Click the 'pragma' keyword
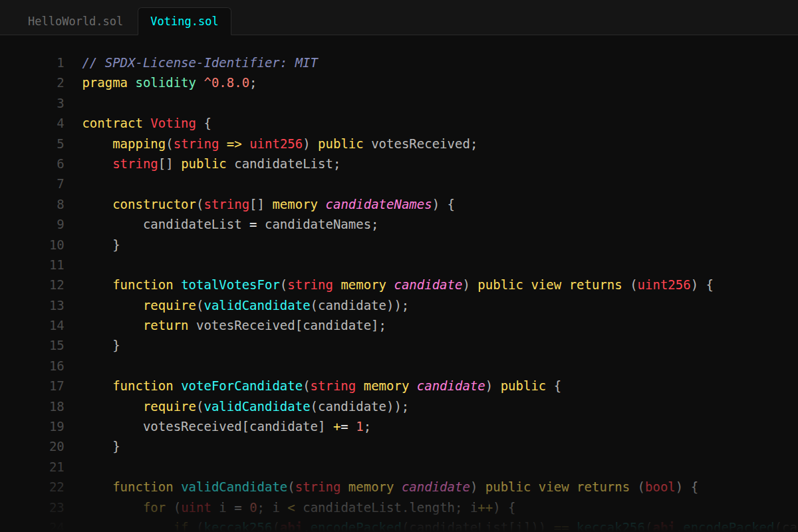This screenshot has width=798, height=532. pos(105,83)
